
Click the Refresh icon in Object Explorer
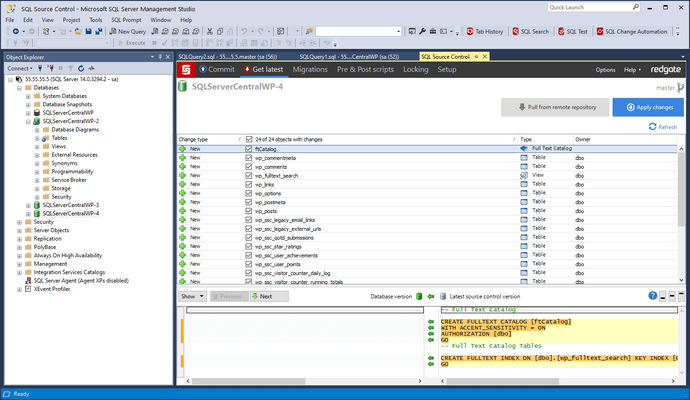[81, 68]
